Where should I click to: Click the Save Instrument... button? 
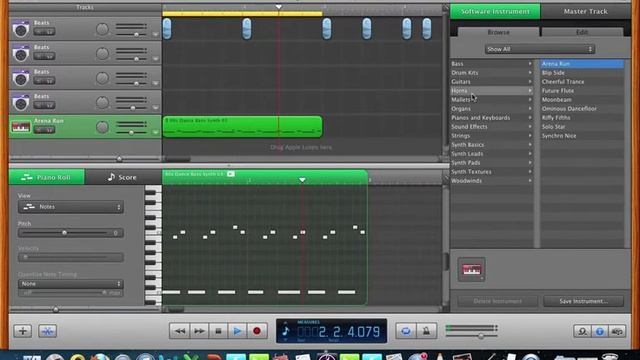point(583,301)
